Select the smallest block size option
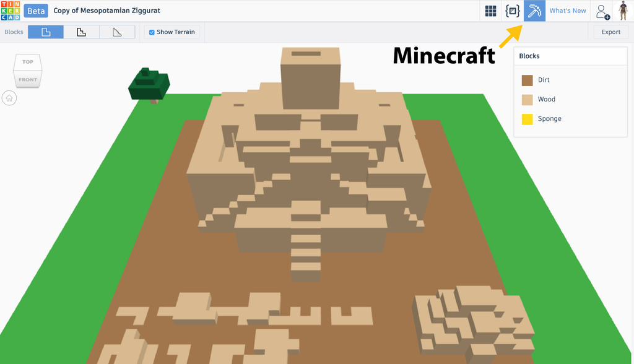Viewport: 634px width, 364px height. [x=117, y=32]
